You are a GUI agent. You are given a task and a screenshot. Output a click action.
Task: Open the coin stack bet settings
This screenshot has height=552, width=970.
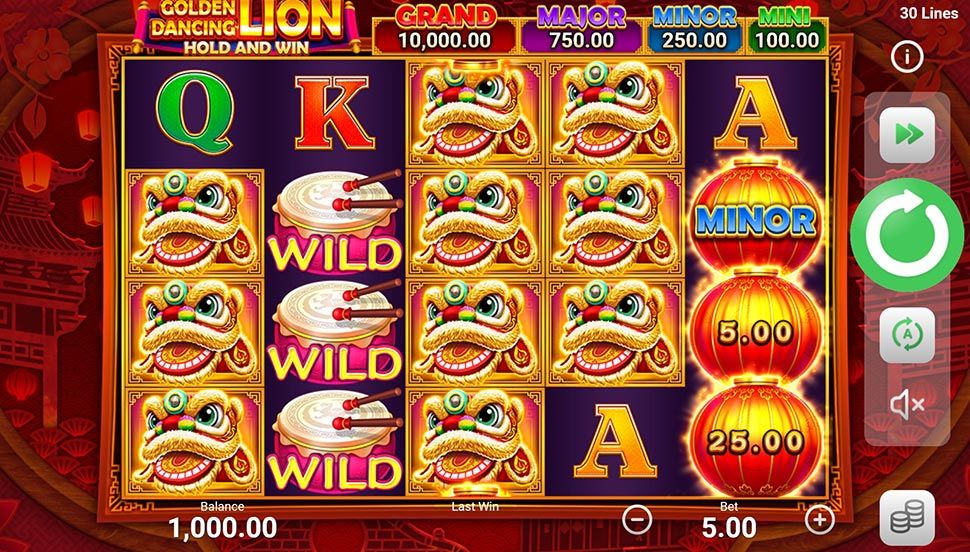(907, 517)
